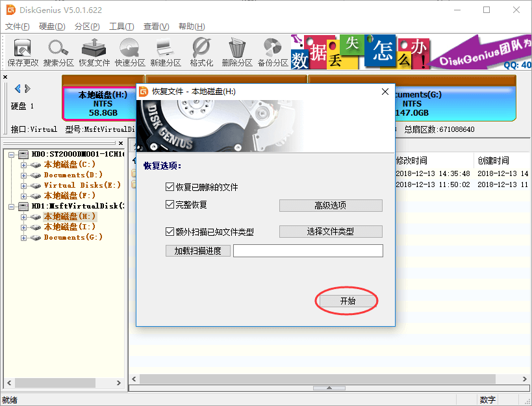Select the 删除分区 toolbar icon
532x406 pixels.
point(235,51)
